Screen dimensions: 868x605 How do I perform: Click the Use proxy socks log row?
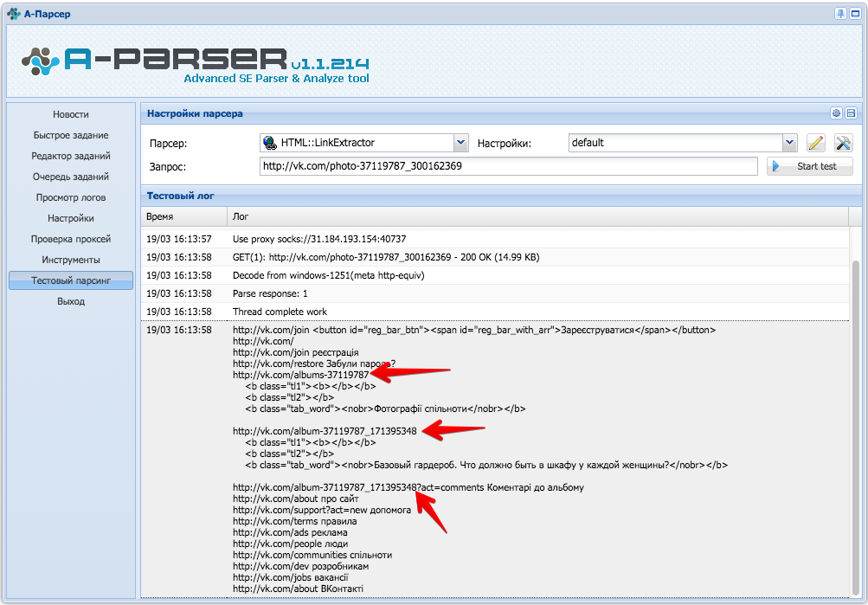pyautogui.click(x=495, y=239)
